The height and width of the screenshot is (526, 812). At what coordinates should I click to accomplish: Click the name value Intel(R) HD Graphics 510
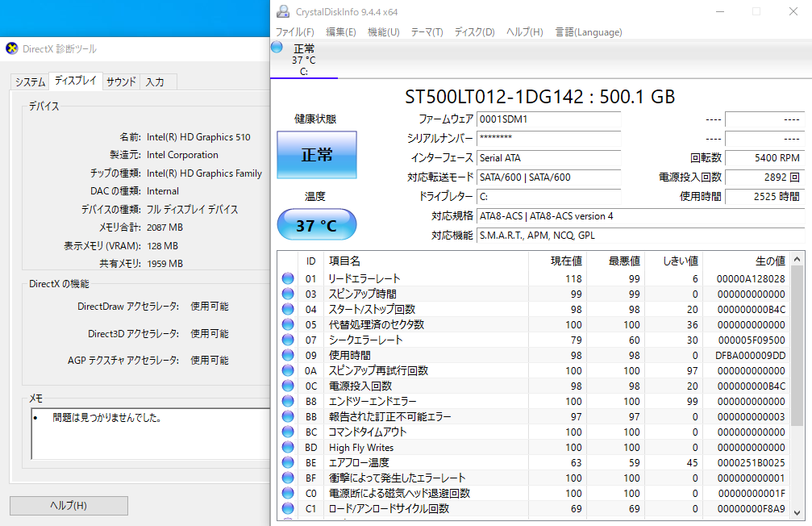point(198,137)
